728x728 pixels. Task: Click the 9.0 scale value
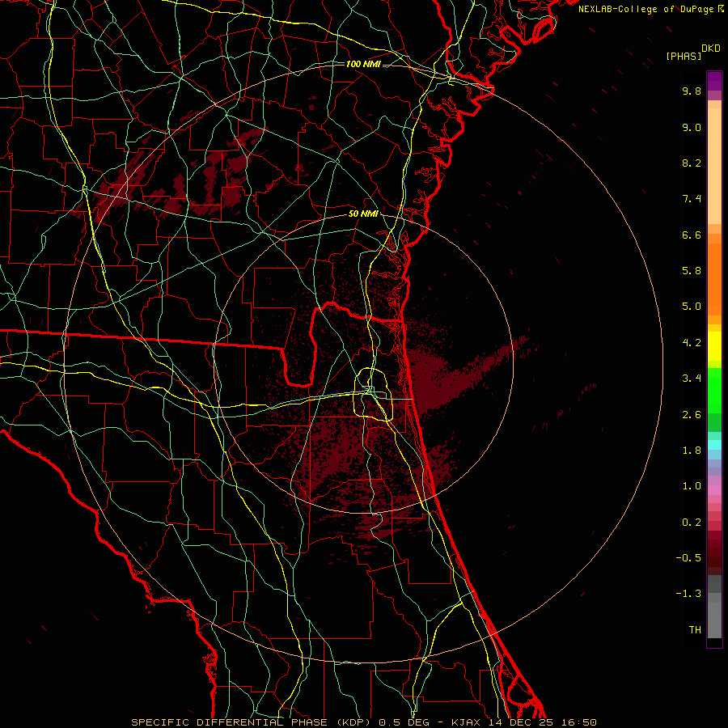click(x=692, y=127)
